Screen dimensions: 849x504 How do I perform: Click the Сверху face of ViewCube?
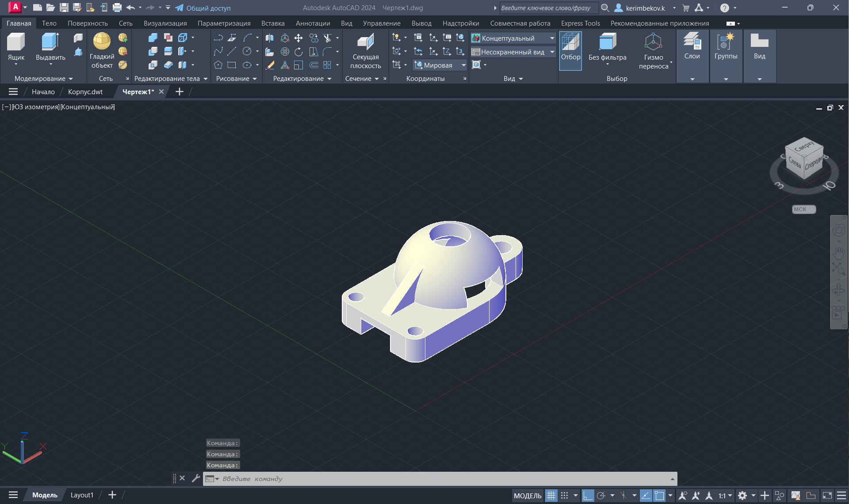(x=804, y=146)
